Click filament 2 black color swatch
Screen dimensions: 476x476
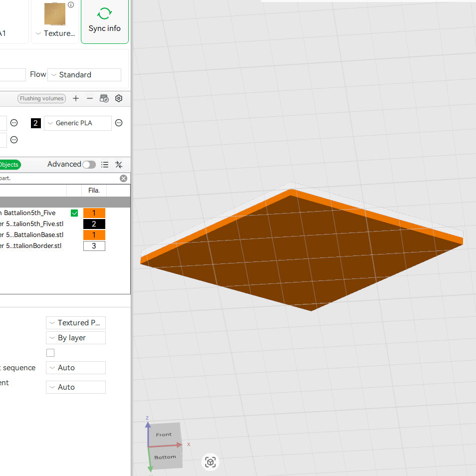[x=35, y=123]
